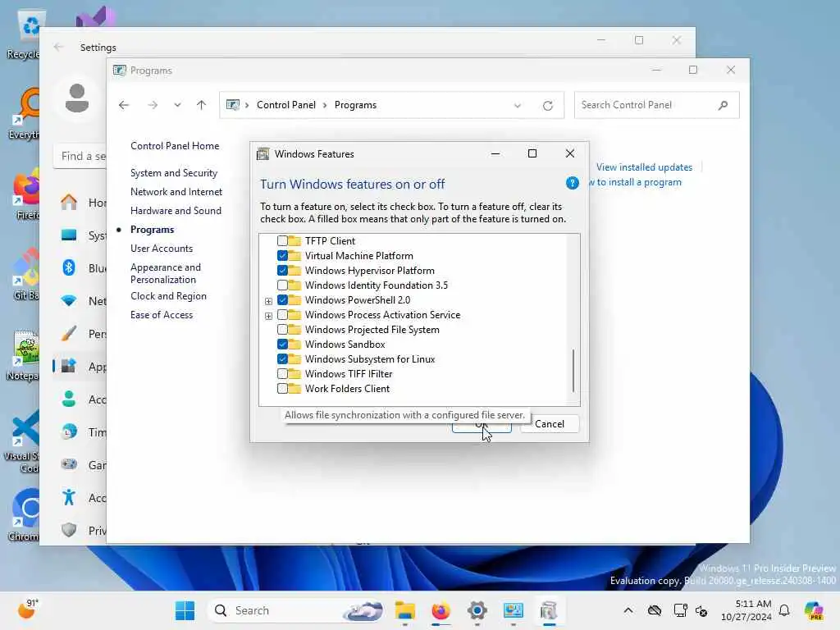
Task: Show hidden system tray icons
Action: pyautogui.click(x=628, y=610)
